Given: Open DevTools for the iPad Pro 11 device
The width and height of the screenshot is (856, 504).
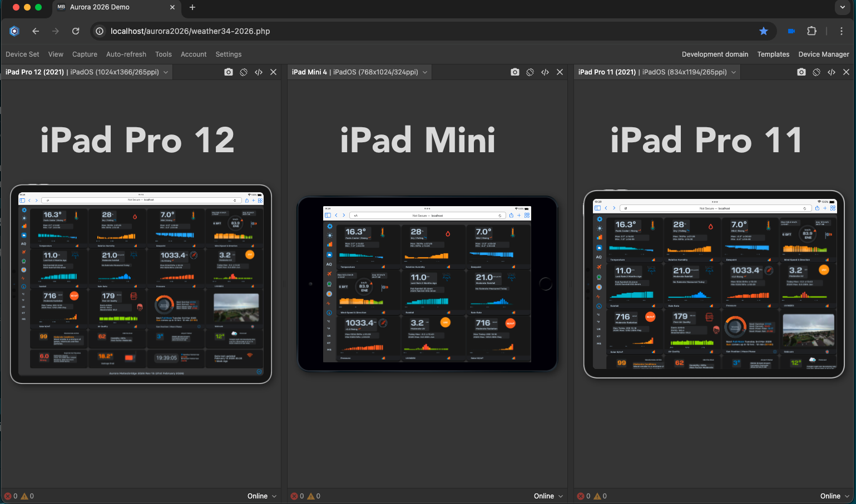Looking at the screenshot, I should point(831,72).
